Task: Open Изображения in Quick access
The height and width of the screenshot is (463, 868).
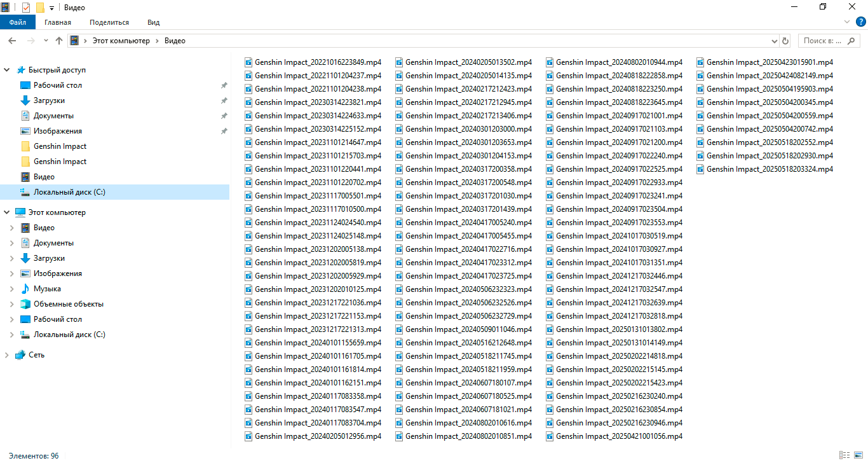Action: 58,131
